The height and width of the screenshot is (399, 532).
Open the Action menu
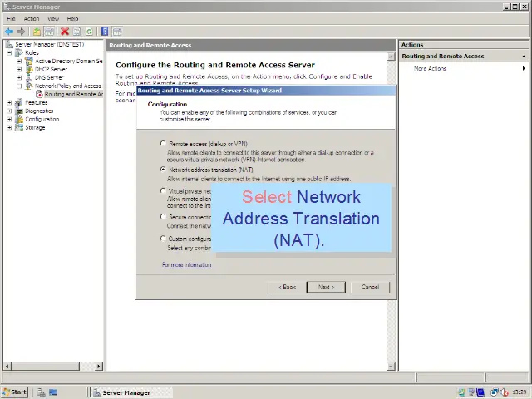click(x=32, y=18)
